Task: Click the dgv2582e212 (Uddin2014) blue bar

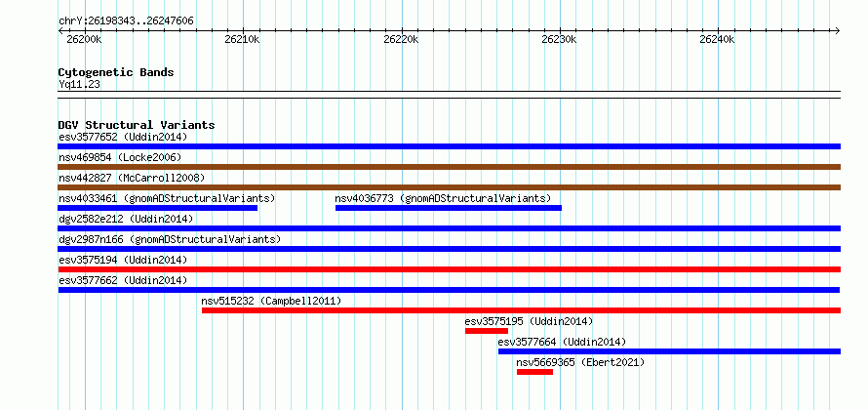Action: (x=449, y=228)
